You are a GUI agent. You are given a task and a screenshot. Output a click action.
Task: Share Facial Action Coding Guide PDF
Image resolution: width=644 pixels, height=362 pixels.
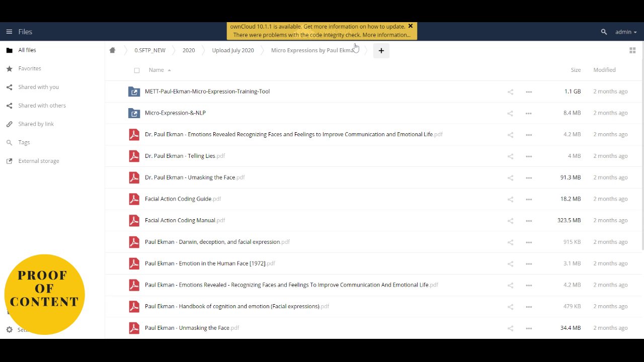click(510, 200)
